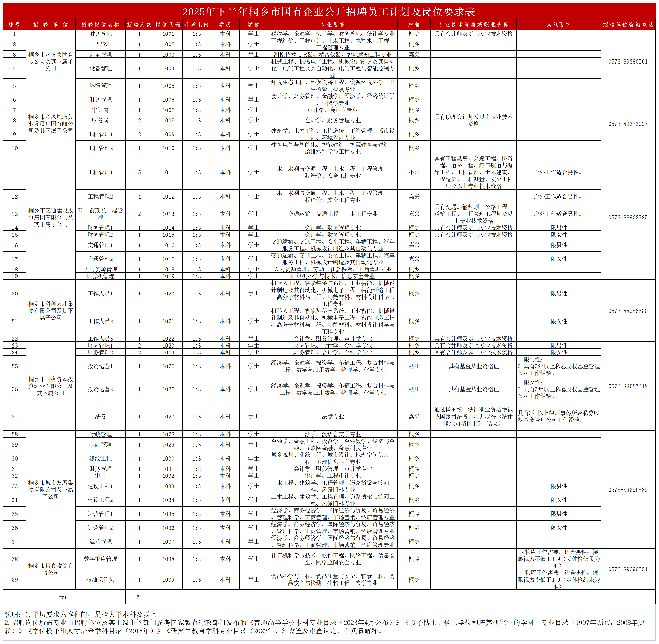Select the 其他要求 column header

pyautogui.click(x=558, y=25)
